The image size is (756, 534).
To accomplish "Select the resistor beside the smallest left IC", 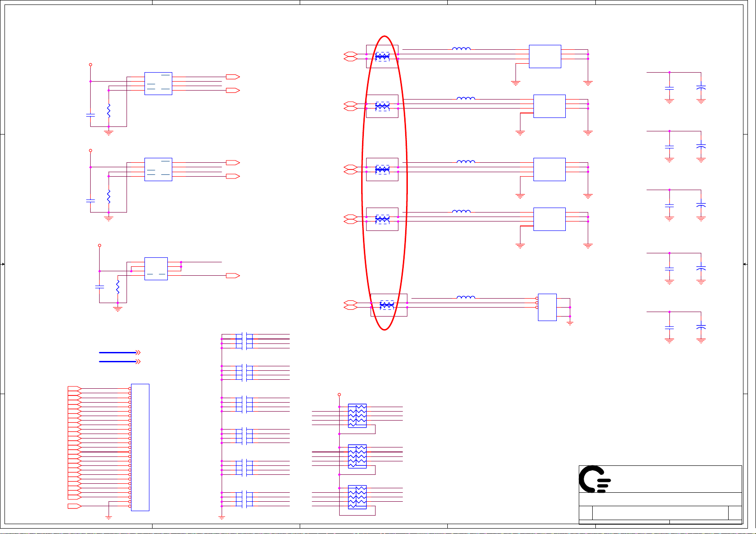I will point(118,287).
